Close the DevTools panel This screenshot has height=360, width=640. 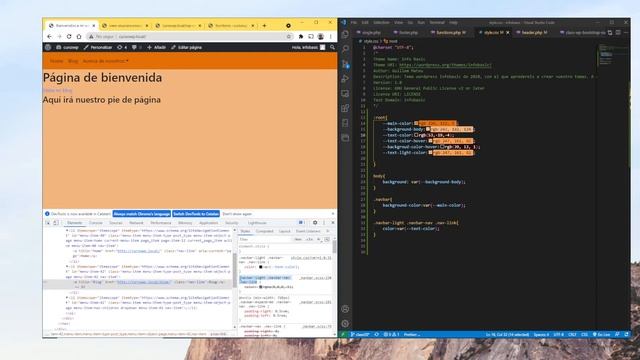(332, 223)
